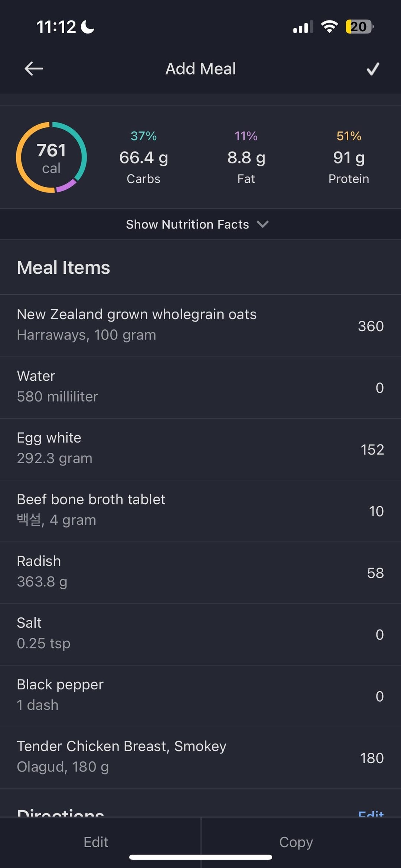Screen dimensions: 401x868
Task: Expand Show Nutrition Facts chevron
Action: pos(263,224)
